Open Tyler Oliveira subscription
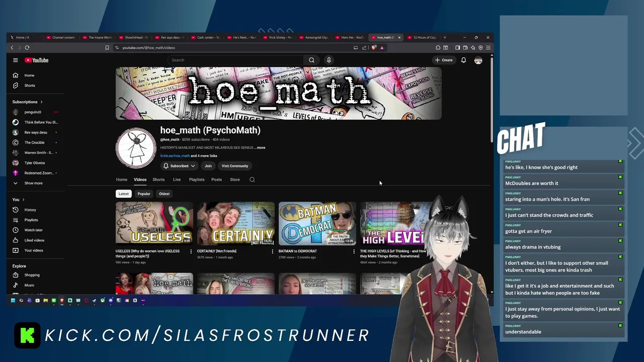Viewport: 644px width, 362px height. coord(35,163)
